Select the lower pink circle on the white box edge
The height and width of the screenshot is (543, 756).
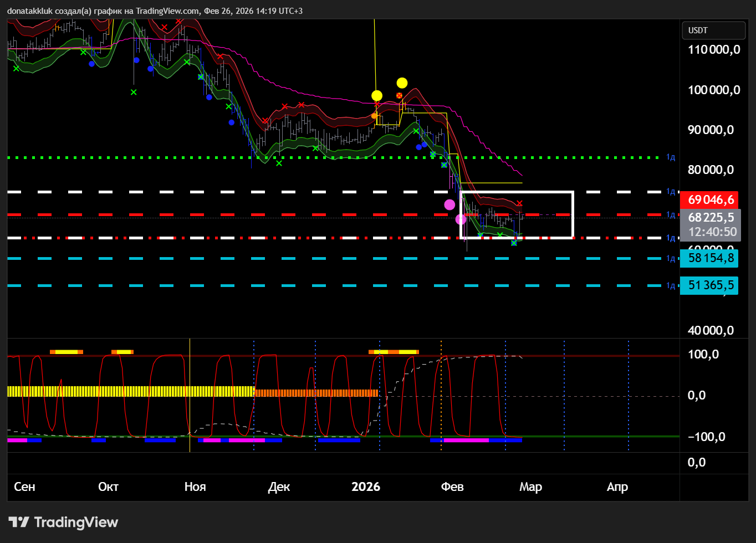tap(461, 219)
